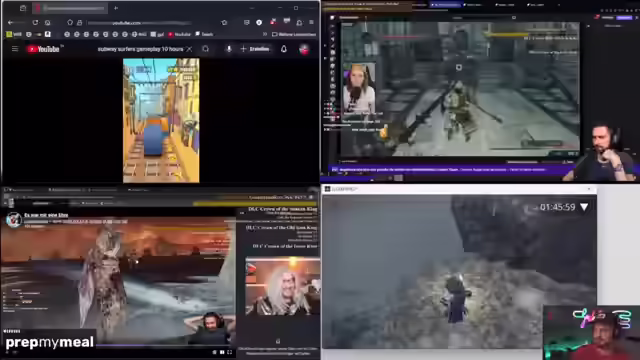Open YouTube notifications bell
This screenshot has height=360, width=640.
click(x=284, y=49)
